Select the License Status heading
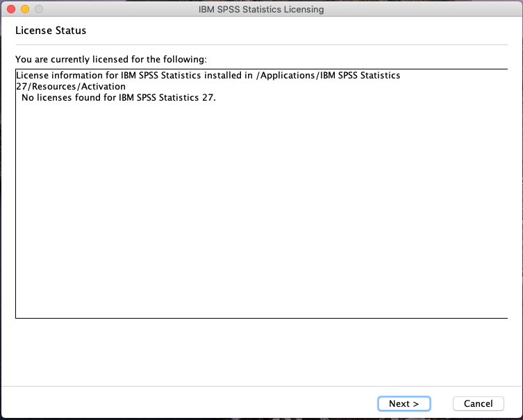Viewport: 523px width, 420px height. tap(51, 31)
